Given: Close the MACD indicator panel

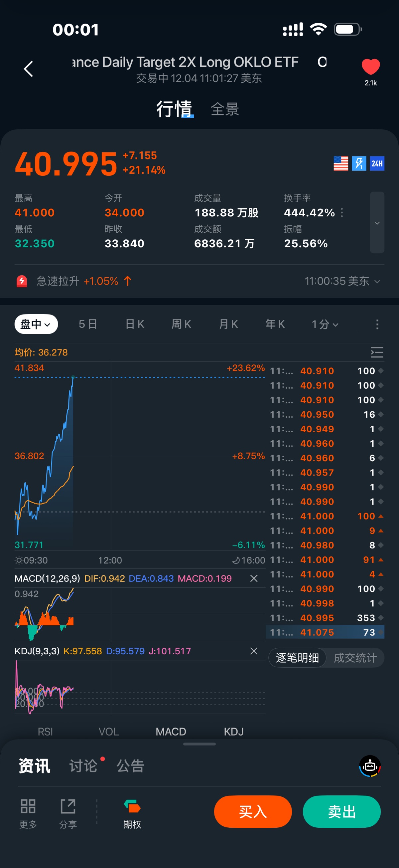Looking at the screenshot, I should pos(254,578).
